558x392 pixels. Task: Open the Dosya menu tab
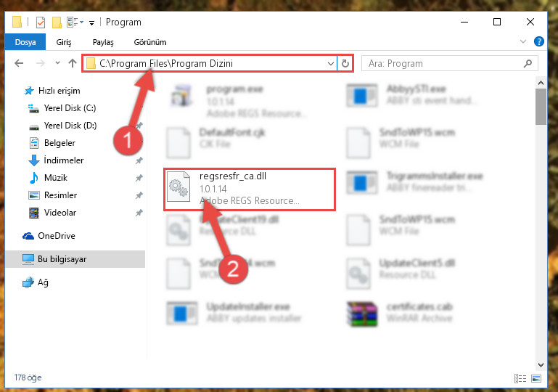click(25, 42)
